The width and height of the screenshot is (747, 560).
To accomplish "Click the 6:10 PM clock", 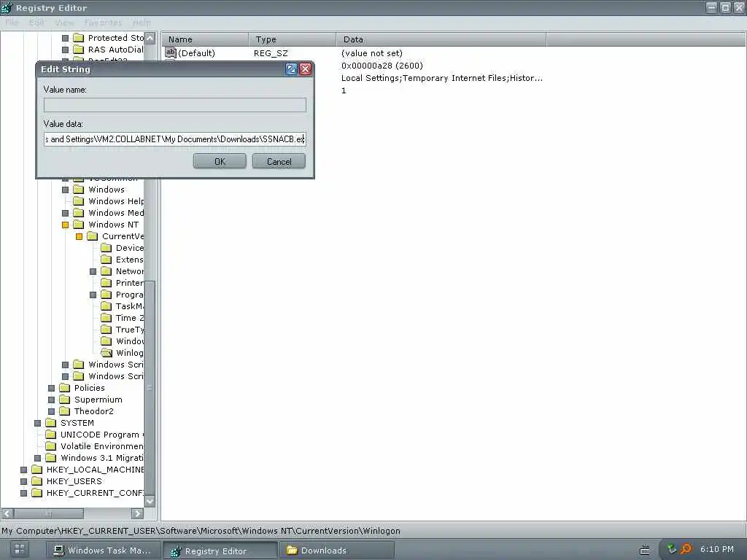I will 717,549.
